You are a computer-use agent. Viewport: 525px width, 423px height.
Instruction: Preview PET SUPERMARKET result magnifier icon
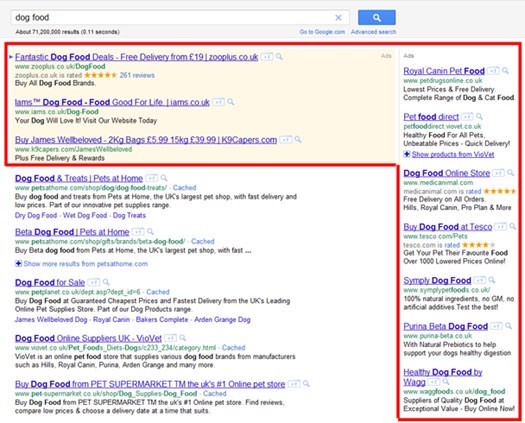tap(306, 384)
